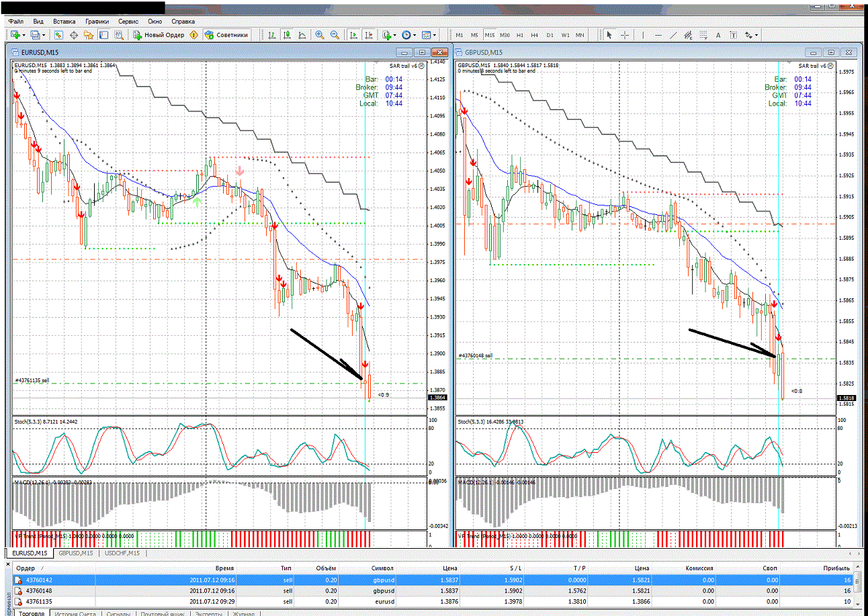Open the Файл menu
The height and width of the screenshot is (616, 868).
click(x=17, y=21)
